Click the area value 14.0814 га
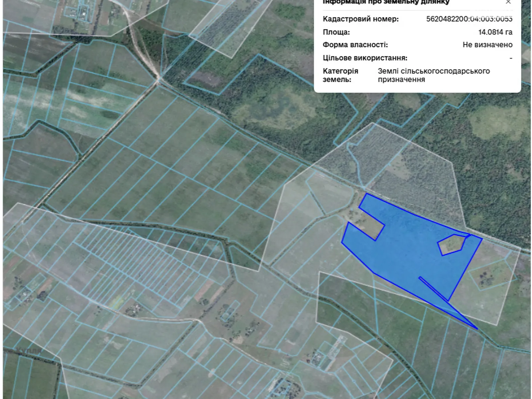Image resolution: width=532 pixels, height=399 pixels. click(495, 32)
